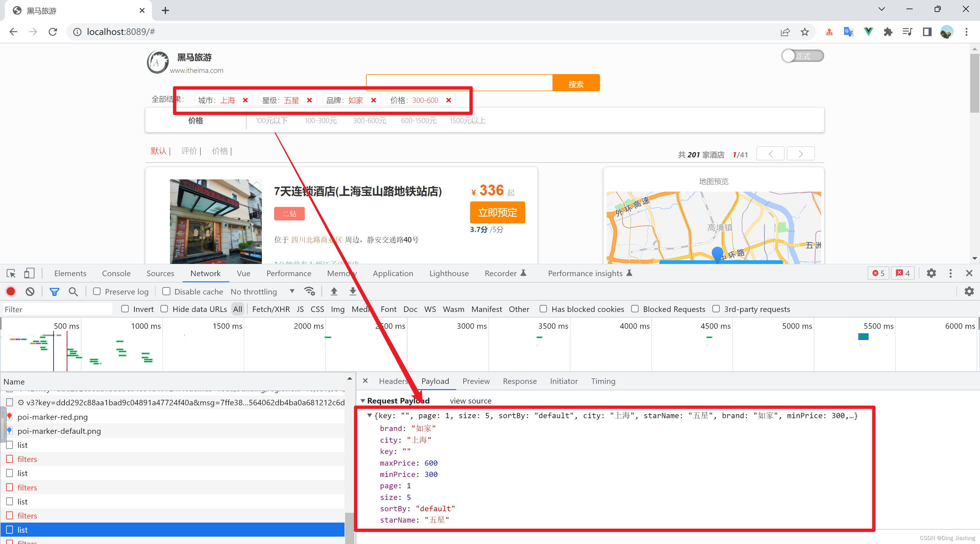Viewport: 980px width, 544px height.
Task: Enable Disable cache checkbox
Action: [166, 291]
